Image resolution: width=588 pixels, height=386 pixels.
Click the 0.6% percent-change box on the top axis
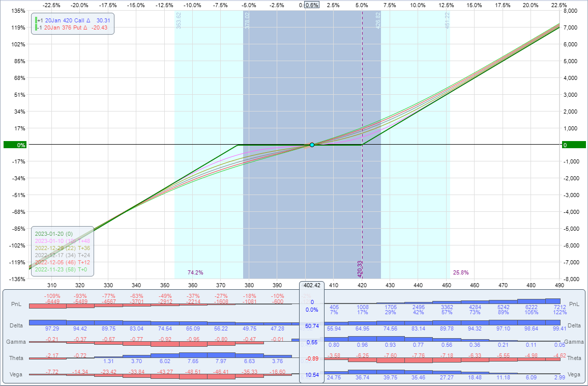(x=312, y=5)
